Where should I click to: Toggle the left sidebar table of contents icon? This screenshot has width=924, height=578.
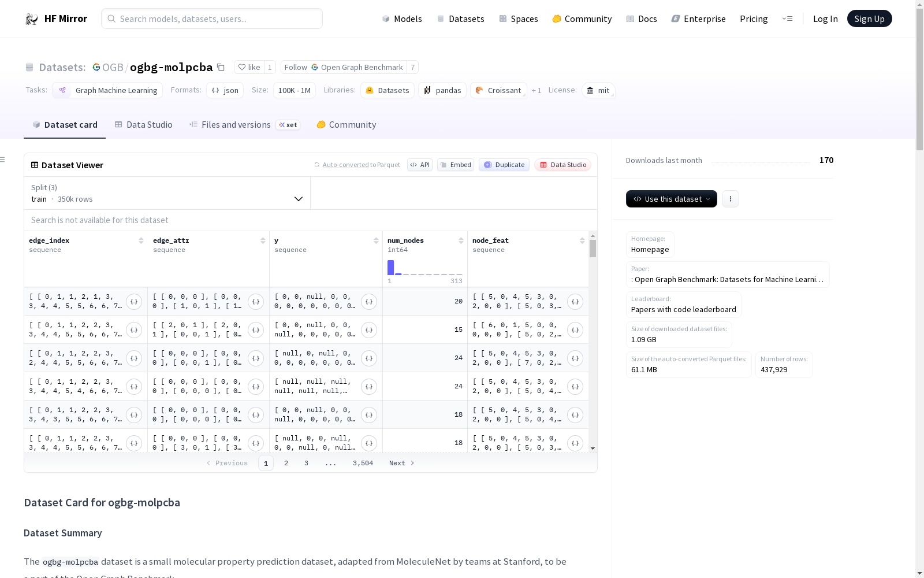[3, 160]
